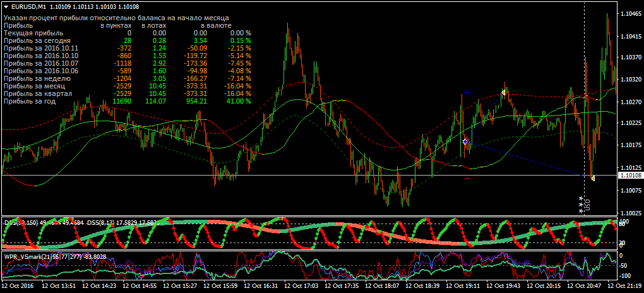644x293 pixels.
Task: Click the 1.10465 price scale label
Action: click(631, 14)
